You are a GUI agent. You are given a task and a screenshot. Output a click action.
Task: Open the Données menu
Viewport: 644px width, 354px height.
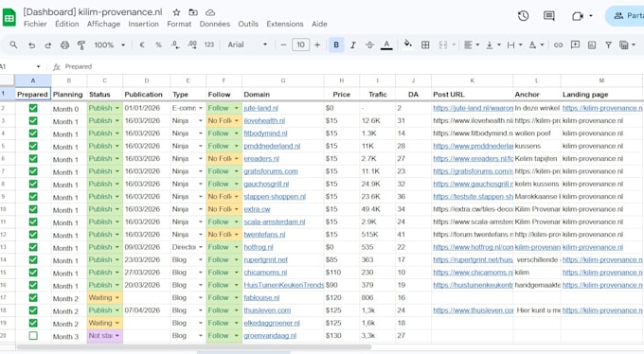point(215,25)
